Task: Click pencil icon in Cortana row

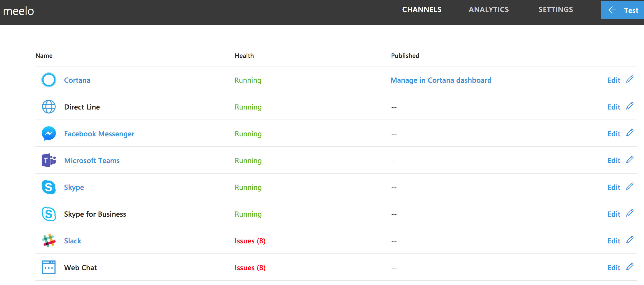Action: (630, 79)
